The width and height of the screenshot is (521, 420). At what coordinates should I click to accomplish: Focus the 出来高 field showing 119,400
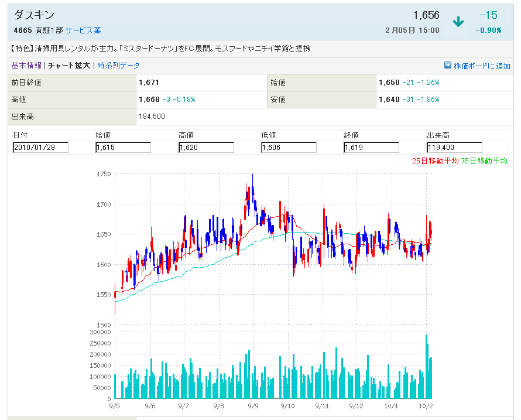[x=454, y=148]
